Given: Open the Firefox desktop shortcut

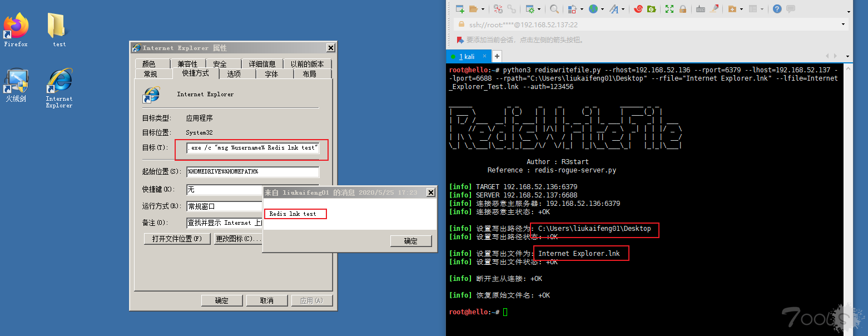Looking at the screenshot, I should coord(16,29).
